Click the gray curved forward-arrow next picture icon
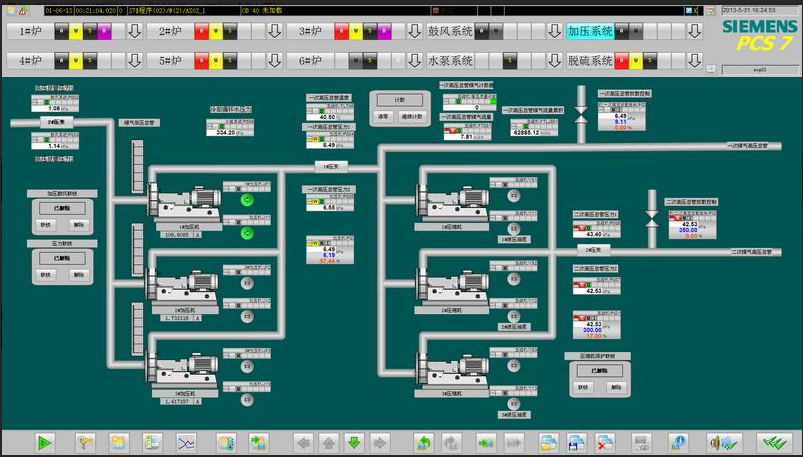 pos(451,442)
